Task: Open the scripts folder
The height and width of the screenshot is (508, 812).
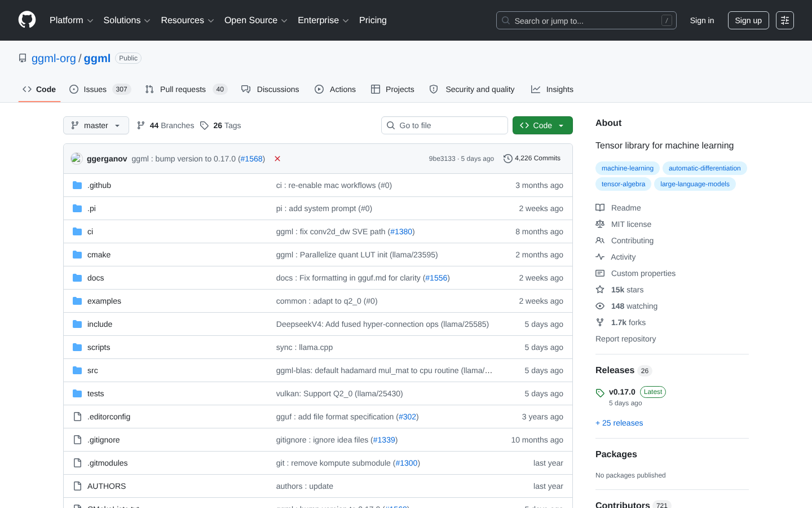Action: [x=99, y=347]
